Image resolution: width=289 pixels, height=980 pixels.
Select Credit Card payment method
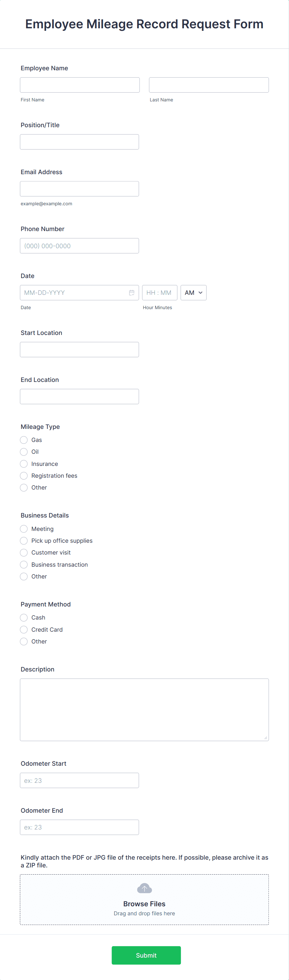point(23,629)
